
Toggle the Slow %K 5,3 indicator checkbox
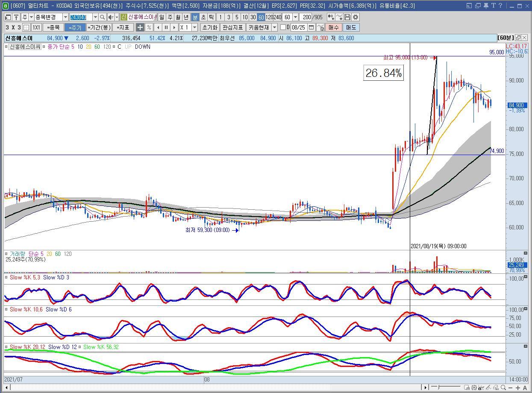coord(6,277)
